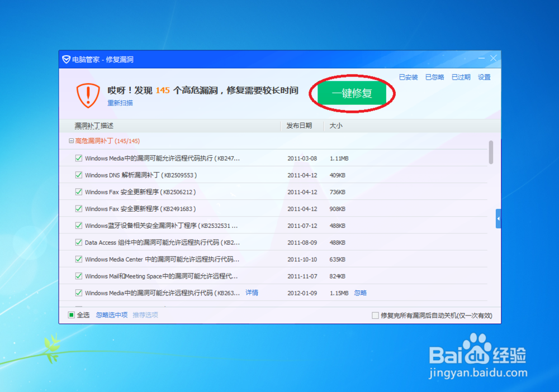559x392 pixels.
Task: Uncheck Windows蓝牙设备 KB2532531 patch checkbox
Action: [x=79, y=226]
